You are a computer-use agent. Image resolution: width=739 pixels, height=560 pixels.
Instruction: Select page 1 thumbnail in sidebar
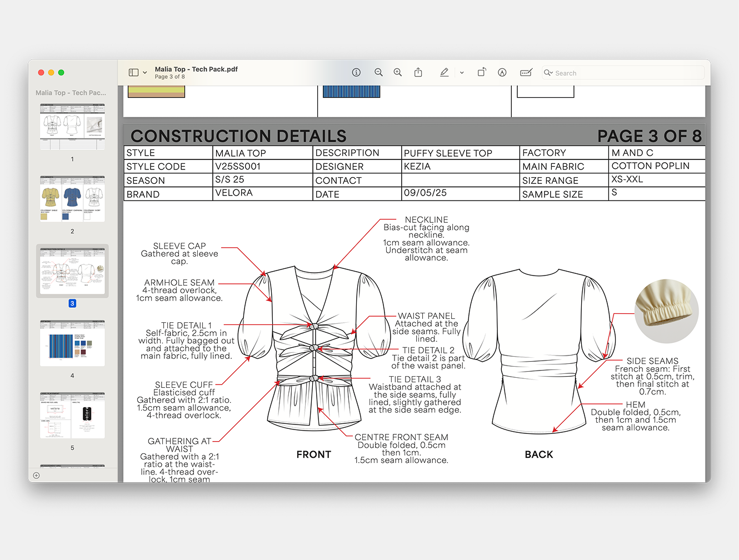pyautogui.click(x=72, y=127)
